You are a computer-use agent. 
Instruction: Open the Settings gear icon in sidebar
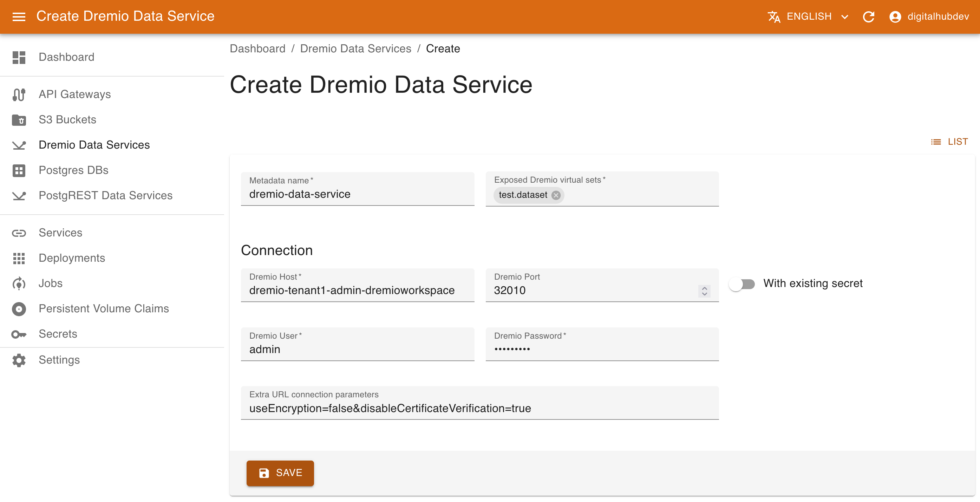[x=19, y=360]
